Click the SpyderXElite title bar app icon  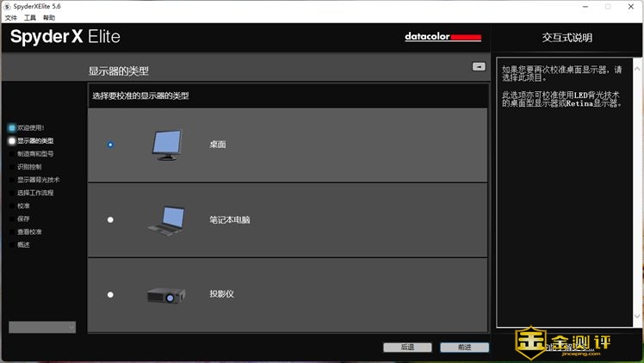tap(7, 6)
